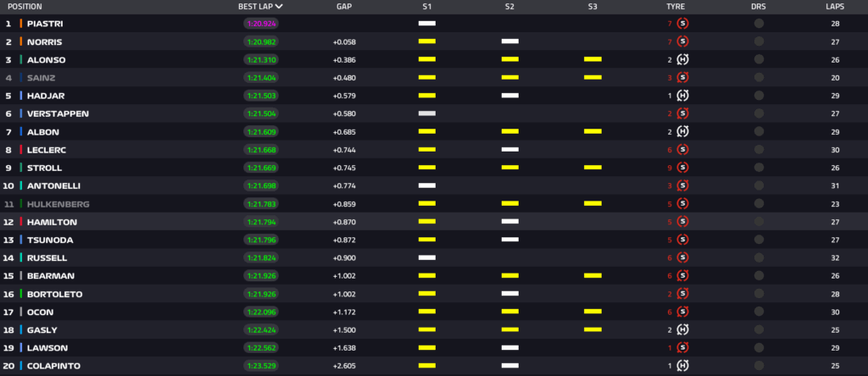868x376 pixels.
Task: Sort by the Position column header
Action: [x=24, y=6]
